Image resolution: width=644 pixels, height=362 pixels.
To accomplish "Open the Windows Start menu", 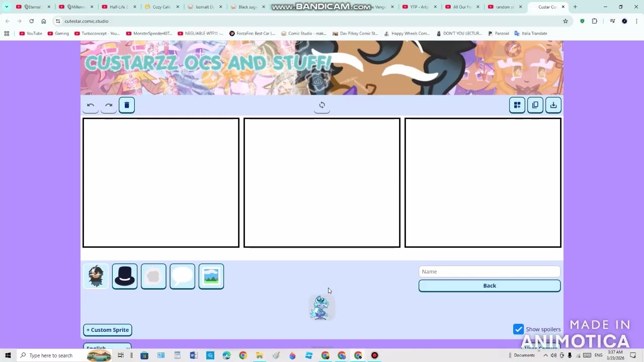I will coord(8,355).
